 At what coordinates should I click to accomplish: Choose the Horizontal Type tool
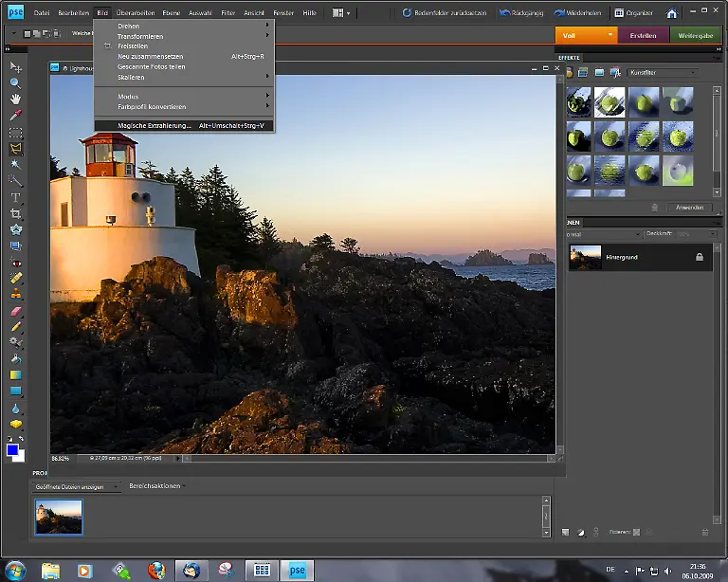(x=16, y=197)
